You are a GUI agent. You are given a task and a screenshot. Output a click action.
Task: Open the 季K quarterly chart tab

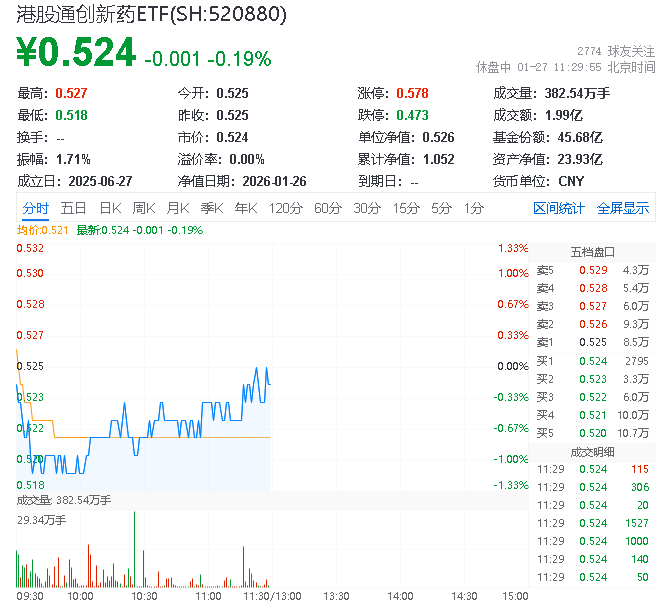[211, 208]
